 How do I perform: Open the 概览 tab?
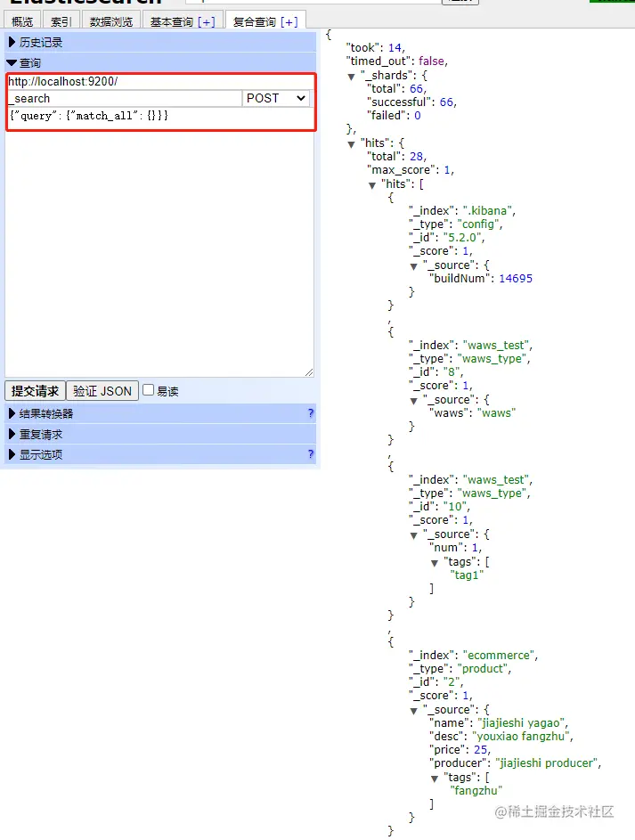pyautogui.click(x=22, y=21)
